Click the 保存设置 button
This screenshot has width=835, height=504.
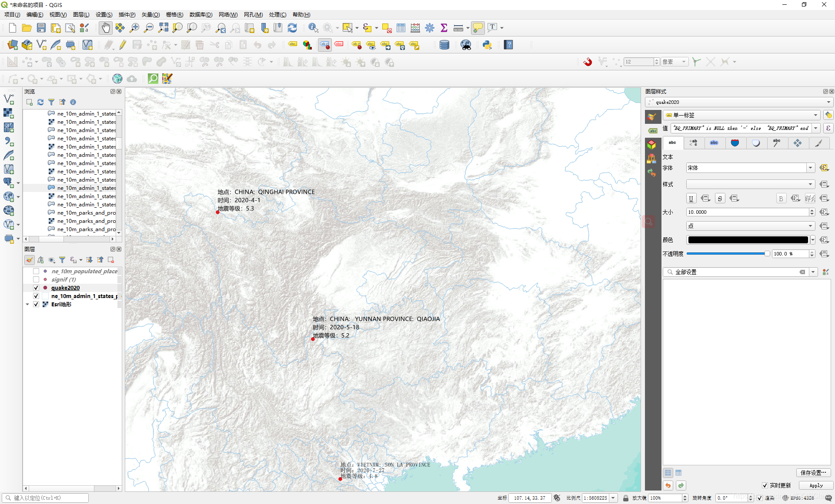coord(813,473)
